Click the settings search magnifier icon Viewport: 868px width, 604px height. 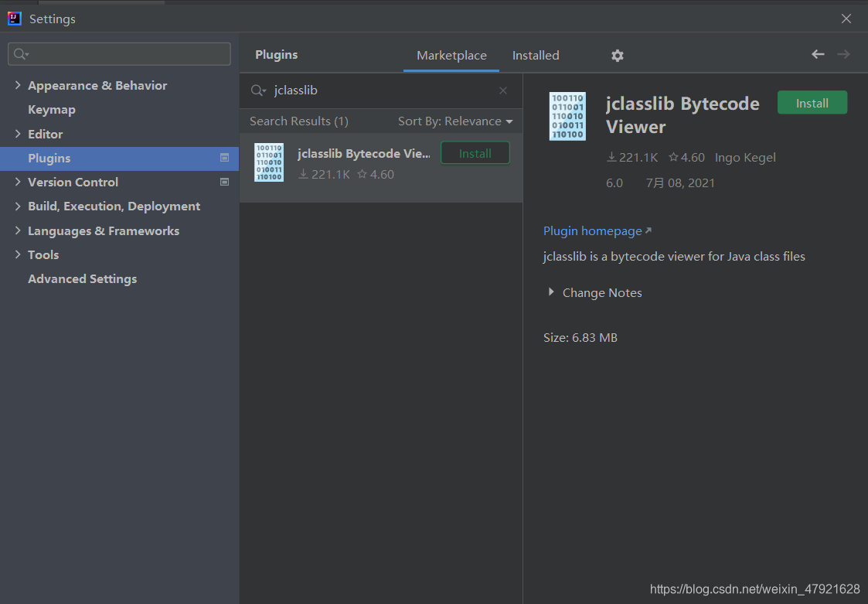click(20, 54)
